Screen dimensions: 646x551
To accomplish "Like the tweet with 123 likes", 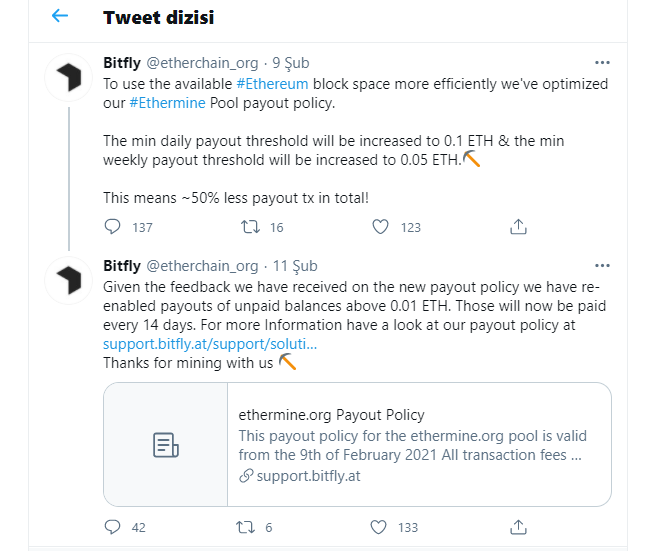I will coord(380,227).
